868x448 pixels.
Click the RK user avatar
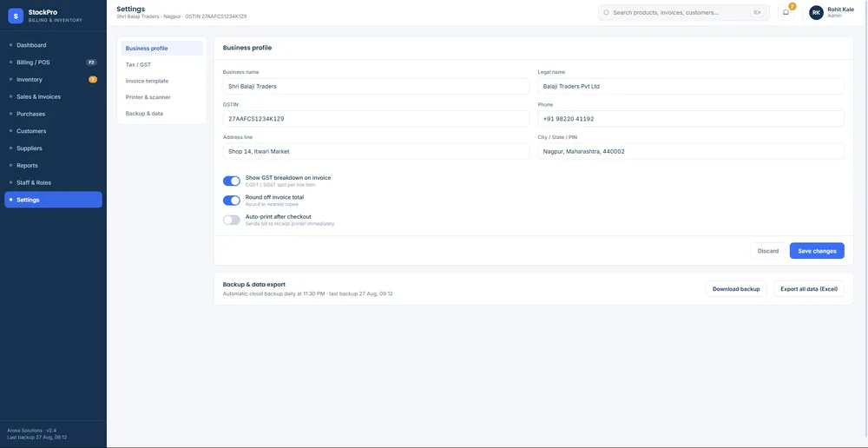pos(816,12)
